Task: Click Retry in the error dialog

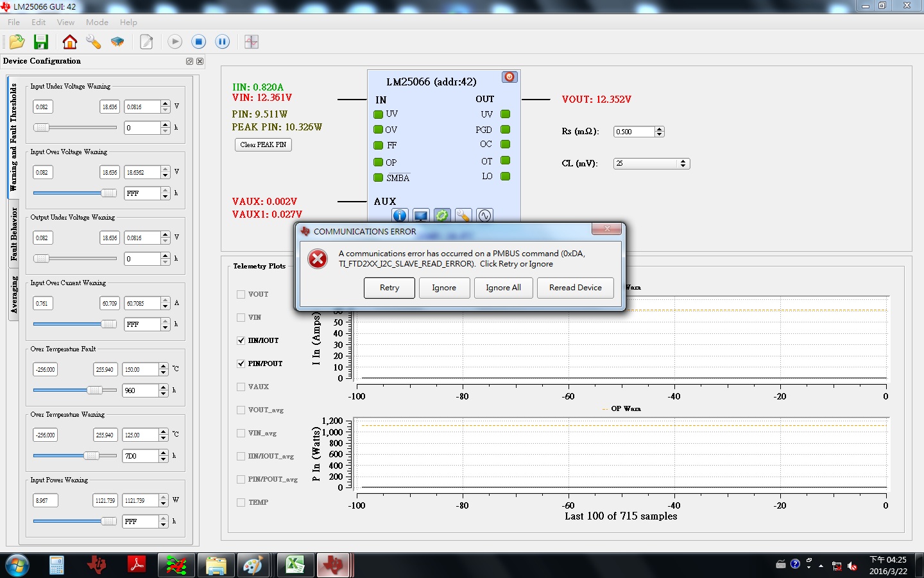Action: [x=389, y=288]
